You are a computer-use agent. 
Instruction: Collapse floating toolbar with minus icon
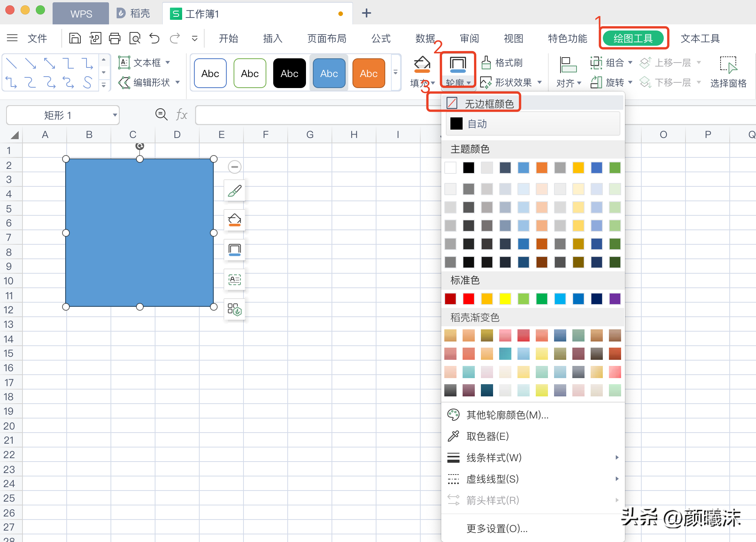click(x=234, y=167)
